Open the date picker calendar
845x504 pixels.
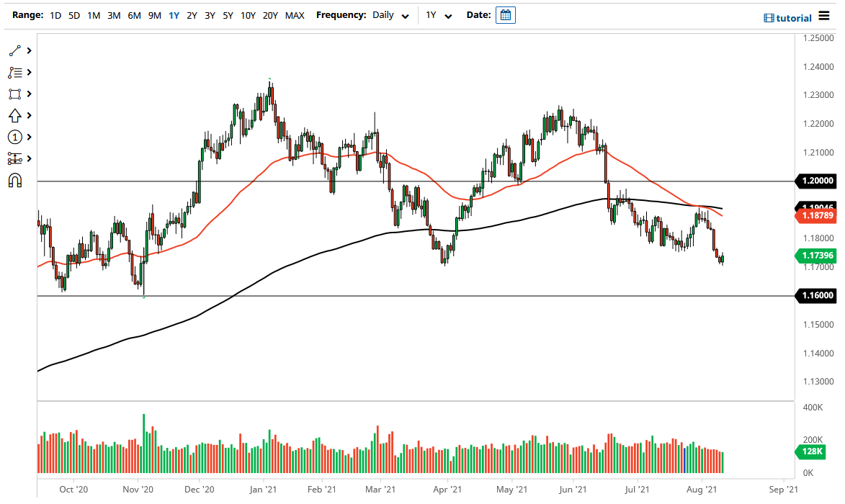(x=506, y=15)
